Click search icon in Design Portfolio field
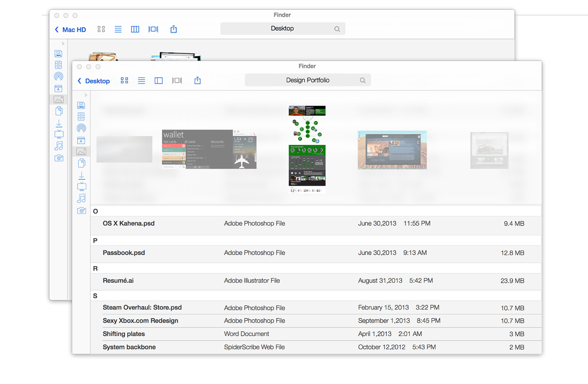The height and width of the screenshot is (384, 588). 362,80
